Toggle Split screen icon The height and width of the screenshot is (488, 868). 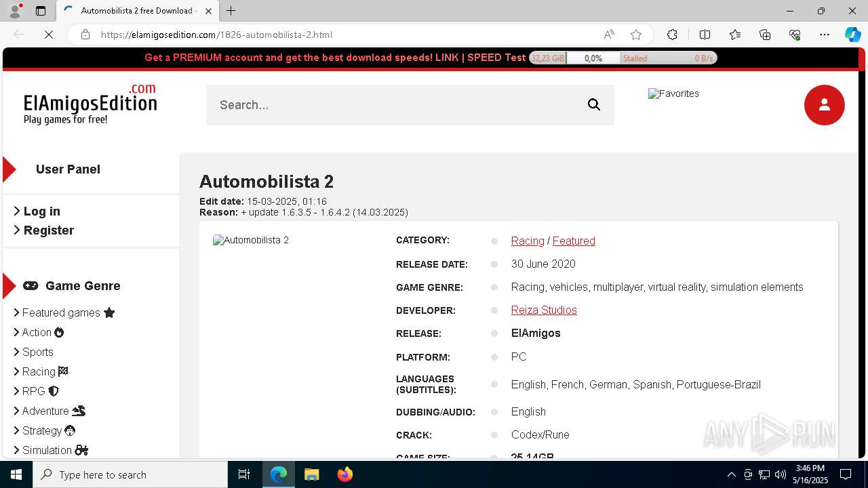(x=705, y=35)
